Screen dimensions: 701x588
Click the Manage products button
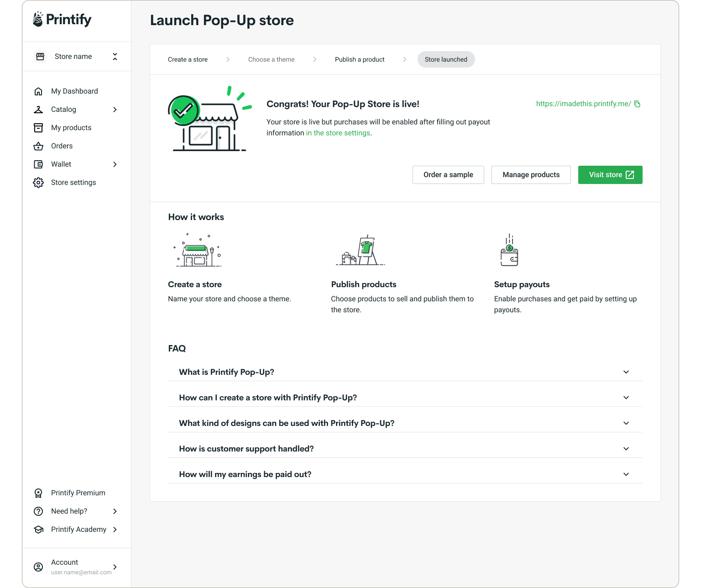[531, 175]
